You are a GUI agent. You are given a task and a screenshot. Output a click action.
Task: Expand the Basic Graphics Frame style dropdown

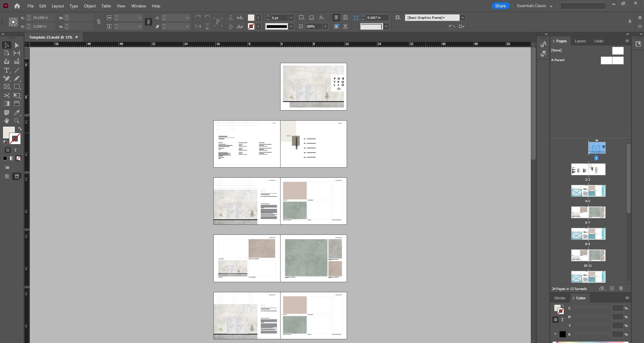point(463,17)
